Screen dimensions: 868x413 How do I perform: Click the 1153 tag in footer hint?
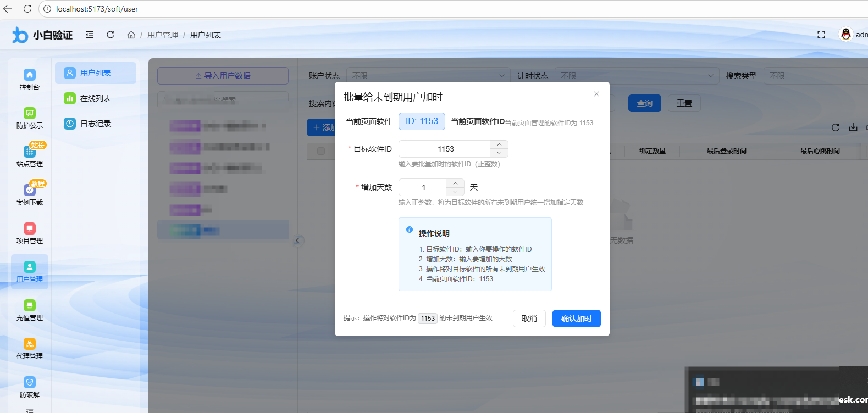click(428, 319)
